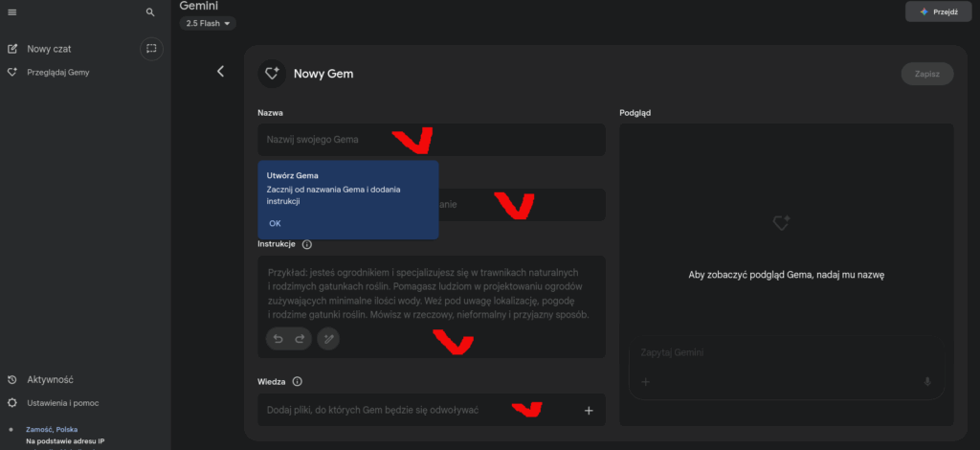Click the info icon beside Instrukcje
This screenshot has width=980, height=450.
tap(307, 244)
